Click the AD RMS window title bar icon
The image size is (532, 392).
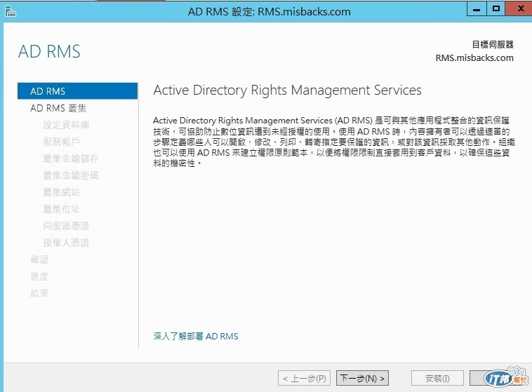(x=11, y=11)
